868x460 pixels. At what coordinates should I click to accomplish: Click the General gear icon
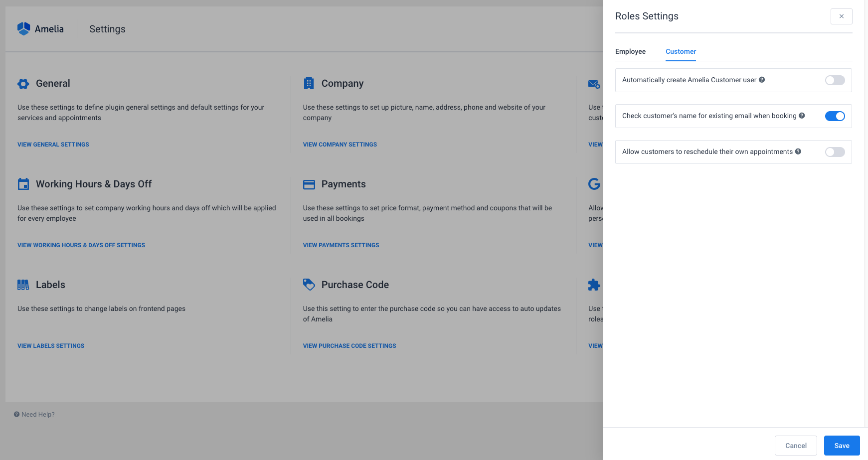[23, 84]
